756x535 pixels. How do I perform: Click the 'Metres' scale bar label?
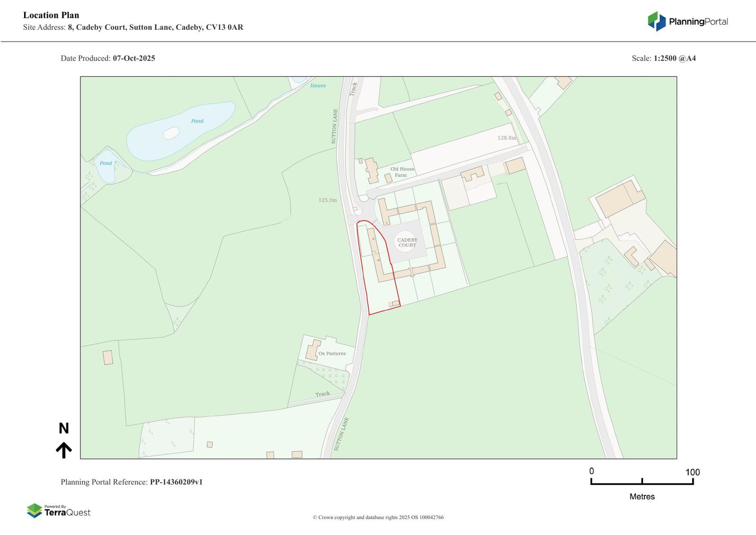pos(642,496)
